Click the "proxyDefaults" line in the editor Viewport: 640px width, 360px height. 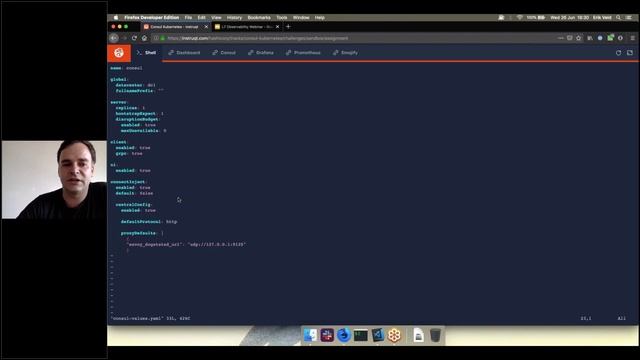tap(142, 233)
